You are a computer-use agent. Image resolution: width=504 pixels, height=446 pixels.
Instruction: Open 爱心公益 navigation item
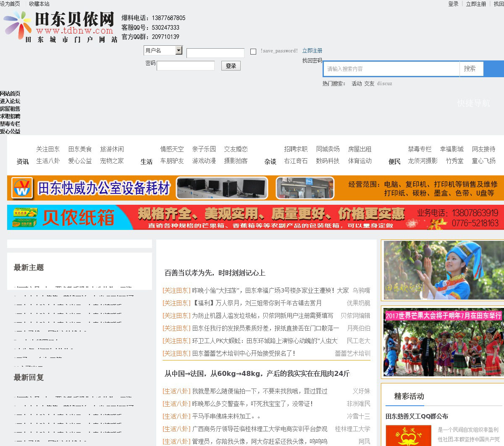pos(10,131)
